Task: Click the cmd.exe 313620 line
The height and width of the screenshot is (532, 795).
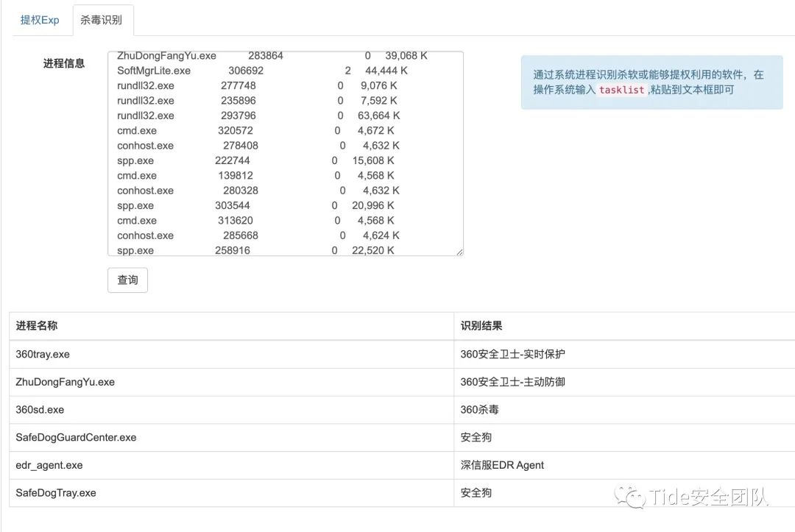Action: point(255,221)
